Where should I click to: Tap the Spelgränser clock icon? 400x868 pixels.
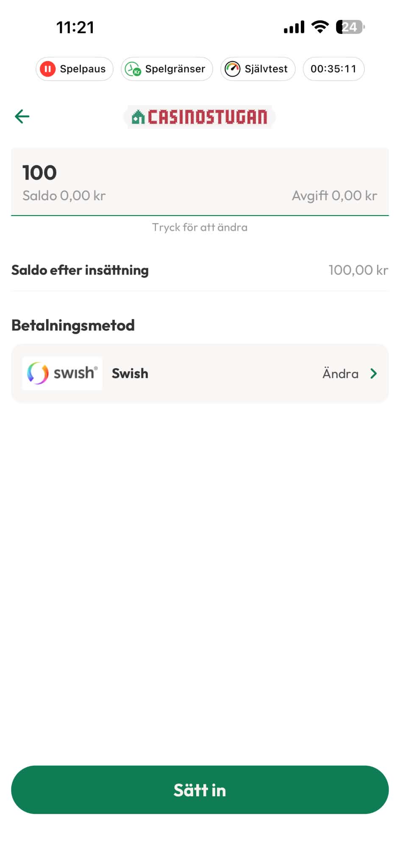tap(133, 69)
